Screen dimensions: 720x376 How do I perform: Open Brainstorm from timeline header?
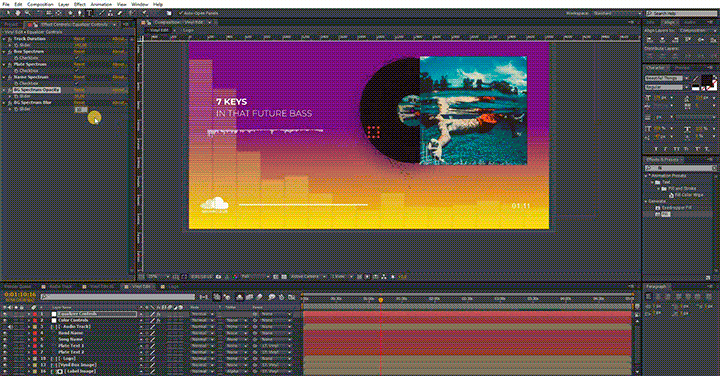point(271,297)
